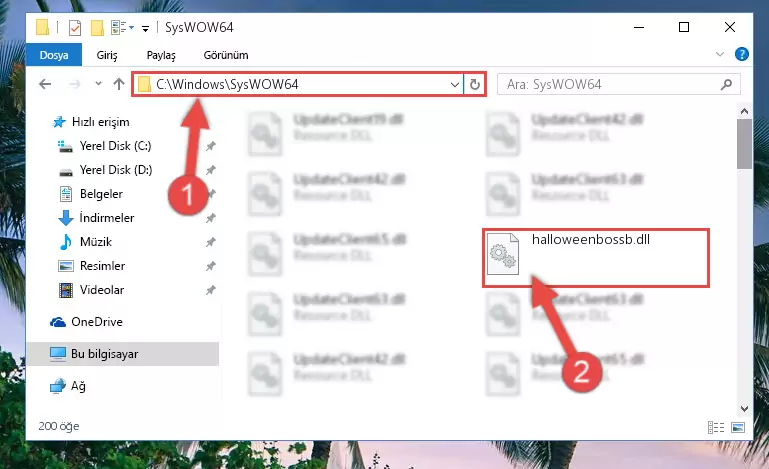The image size is (769, 469).
Task: Select the halloweenbossb.dll file
Action: point(596,258)
